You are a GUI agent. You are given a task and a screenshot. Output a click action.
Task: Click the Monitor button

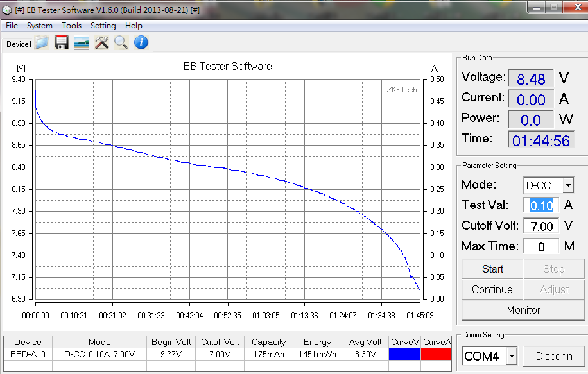(x=523, y=310)
